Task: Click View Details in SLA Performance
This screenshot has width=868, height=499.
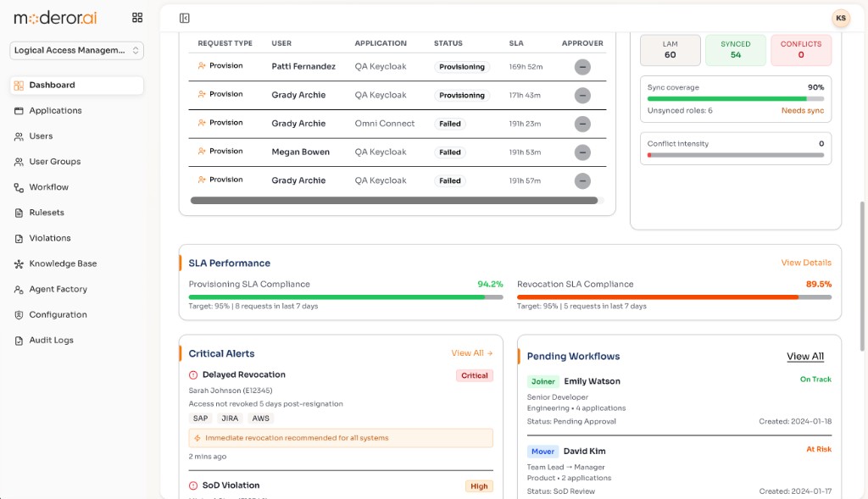Action: point(806,263)
